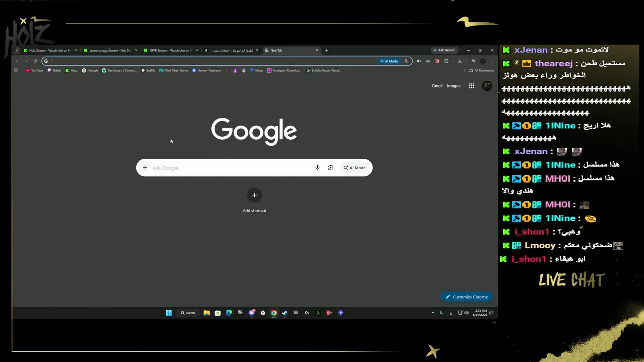Click the plus icon in search box
The image size is (644, 362).
[x=145, y=168]
